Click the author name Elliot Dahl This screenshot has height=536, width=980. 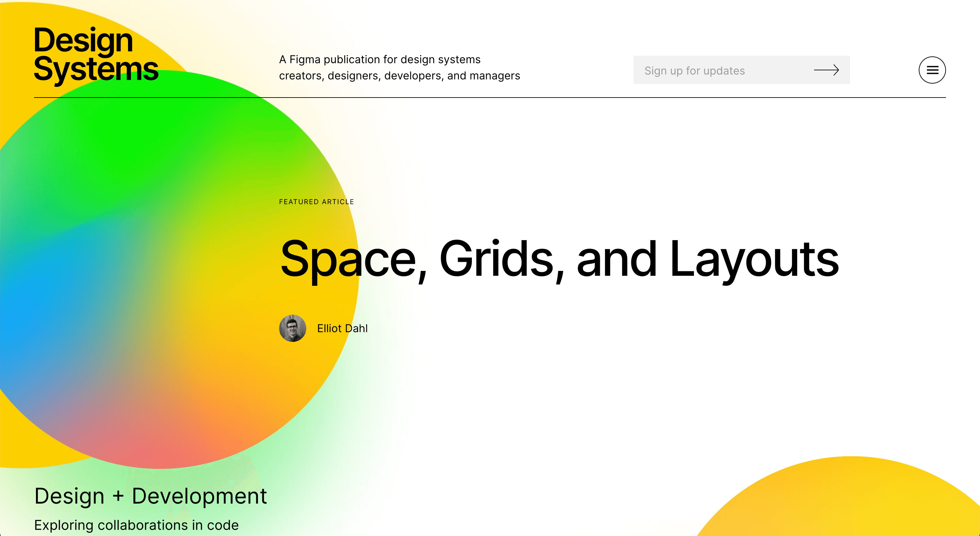pyautogui.click(x=342, y=328)
